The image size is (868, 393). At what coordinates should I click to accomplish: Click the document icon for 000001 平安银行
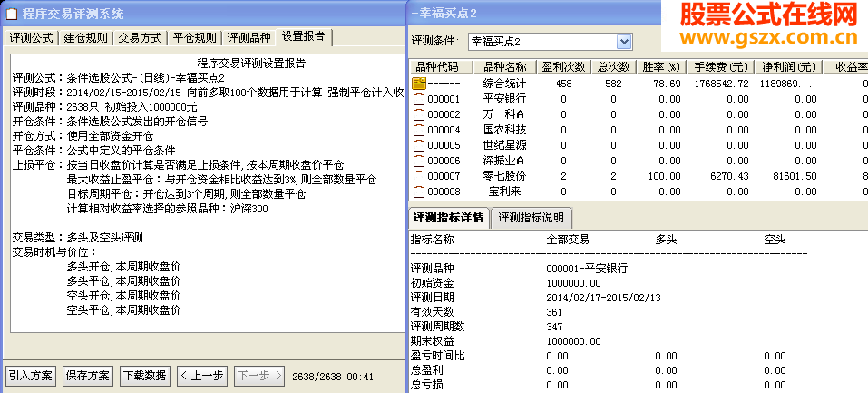point(419,99)
